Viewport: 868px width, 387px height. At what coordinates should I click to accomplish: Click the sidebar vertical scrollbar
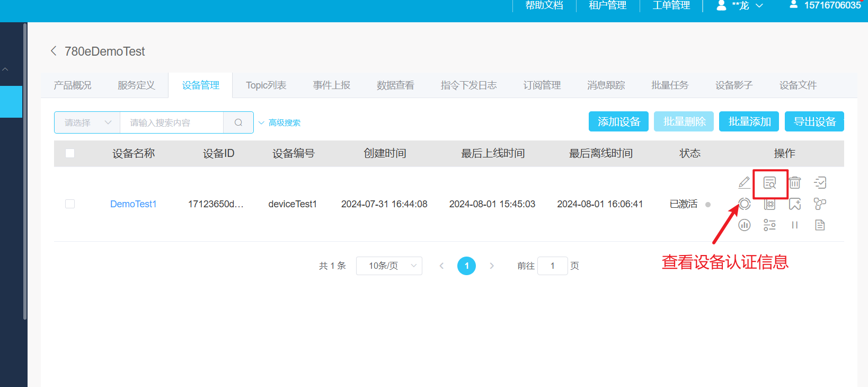click(x=25, y=171)
